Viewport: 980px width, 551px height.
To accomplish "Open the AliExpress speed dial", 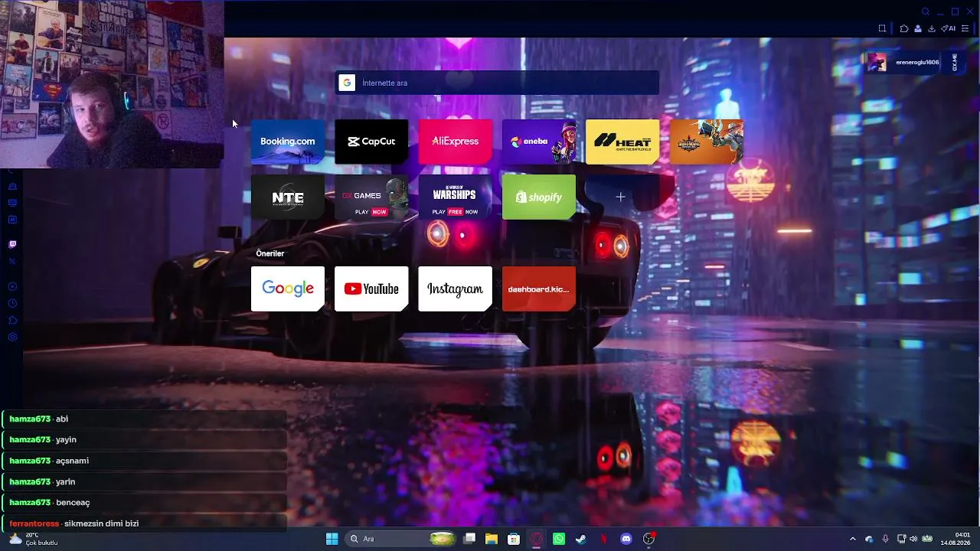I will coord(455,142).
